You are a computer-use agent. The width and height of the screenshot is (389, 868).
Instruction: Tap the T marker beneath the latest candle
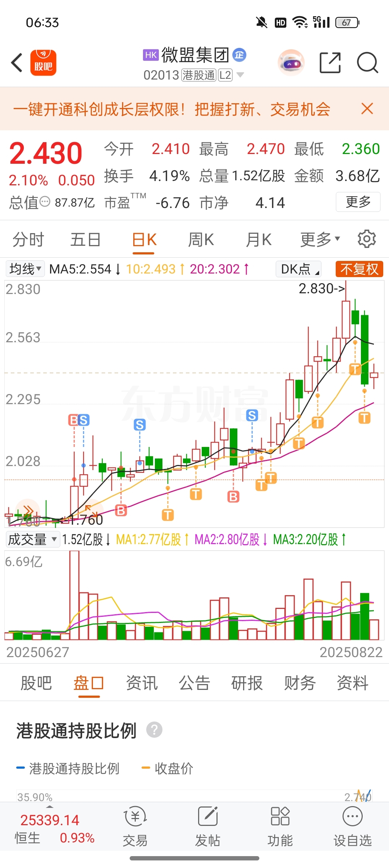click(365, 418)
